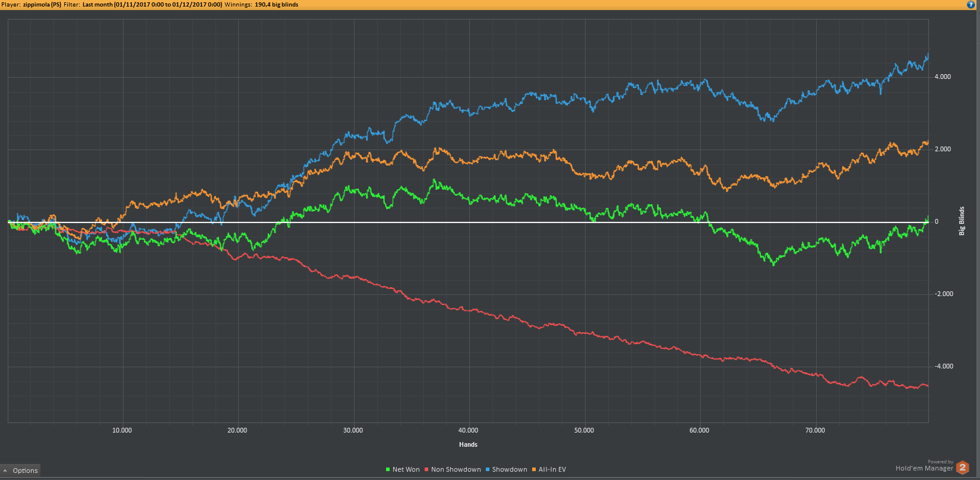Image resolution: width=980 pixels, height=480 pixels.
Task: Click the -4.000 big blinds axis label
Action: click(x=944, y=366)
